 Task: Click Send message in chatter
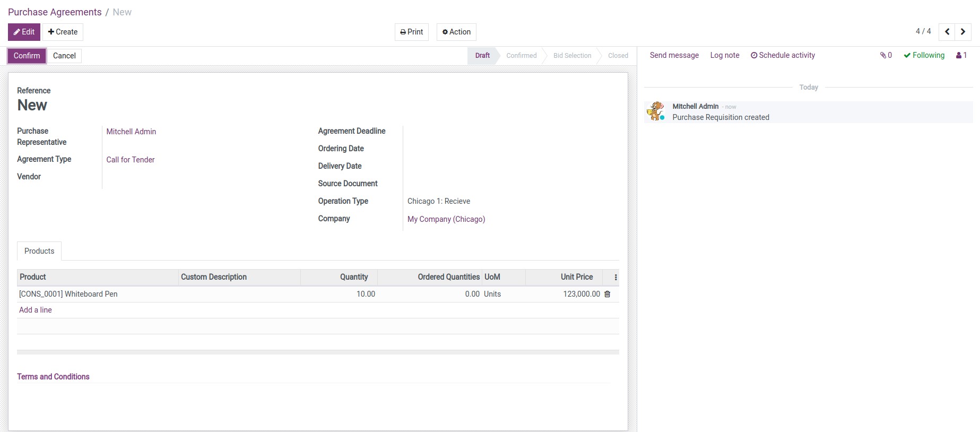[x=674, y=55]
